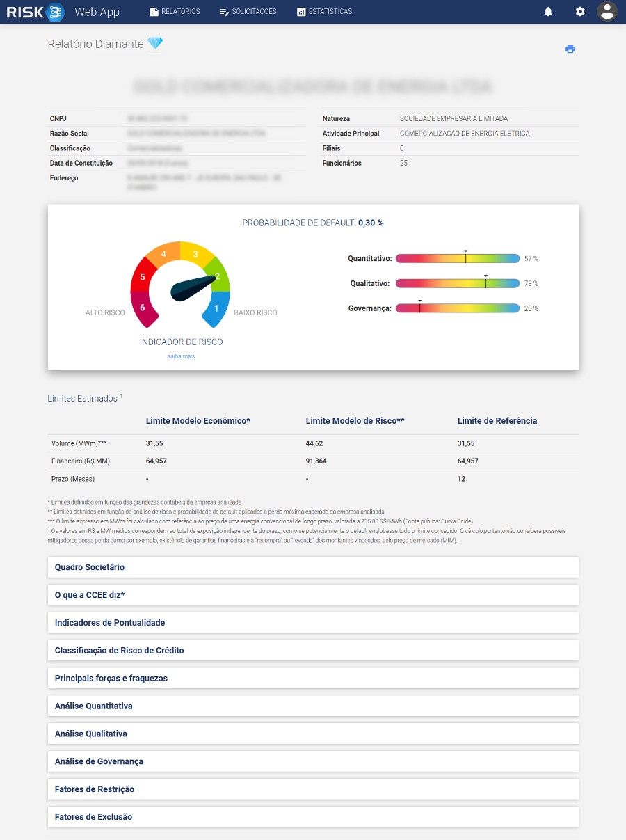Viewport: 626px width, 840px height.
Task: Open settings gear icon
Action: tap(580, 12)
